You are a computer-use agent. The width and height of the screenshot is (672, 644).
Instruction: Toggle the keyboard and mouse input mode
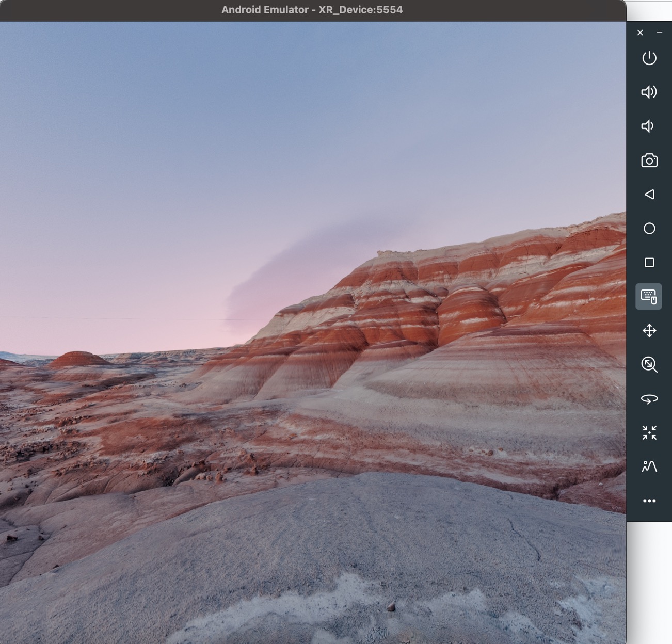click(648, 296)
